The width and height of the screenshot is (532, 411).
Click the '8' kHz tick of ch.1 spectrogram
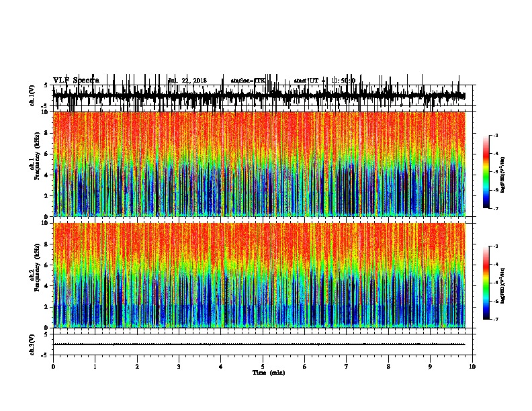[47, 133]
